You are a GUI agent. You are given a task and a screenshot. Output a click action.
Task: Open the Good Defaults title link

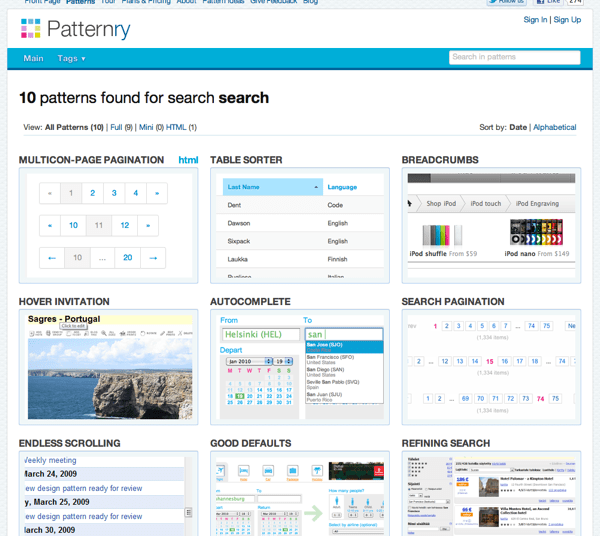click(251, 443)
